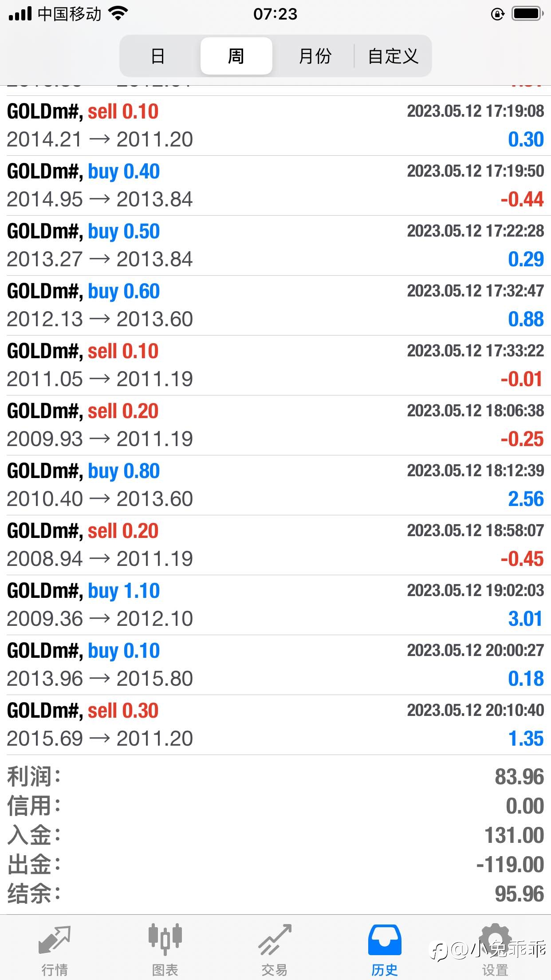Switch to the 月份 month filter
This screenshot has height=980, width=551.
click(315, 56)
